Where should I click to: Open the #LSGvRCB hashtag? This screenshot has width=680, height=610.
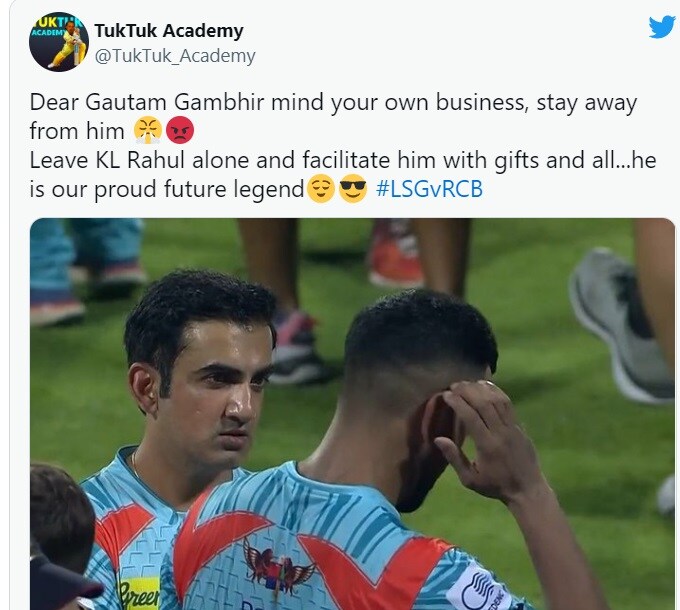(429, 189)
